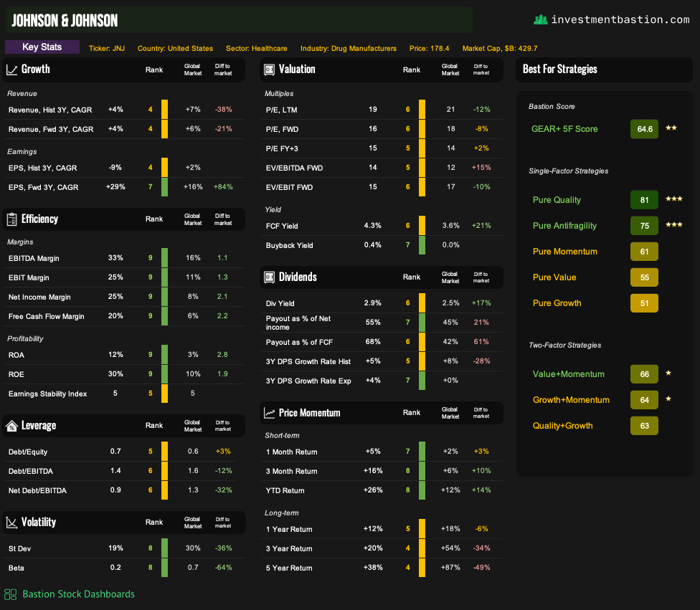The width and height of the screenshot is (700, 610).
Task: Open the Pure Momentum strategy
Action: point(564,252)
